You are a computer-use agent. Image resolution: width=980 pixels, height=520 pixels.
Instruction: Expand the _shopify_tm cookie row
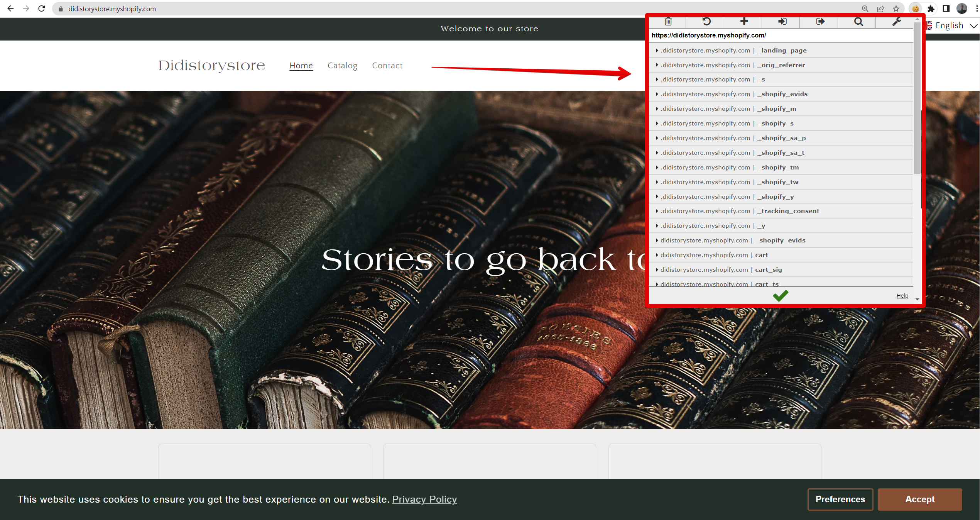click(781, 168)
